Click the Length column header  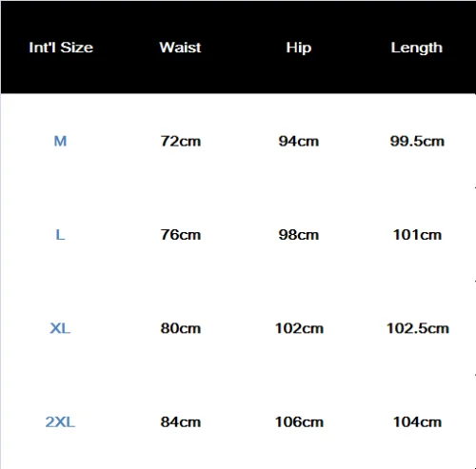point(417,48)
